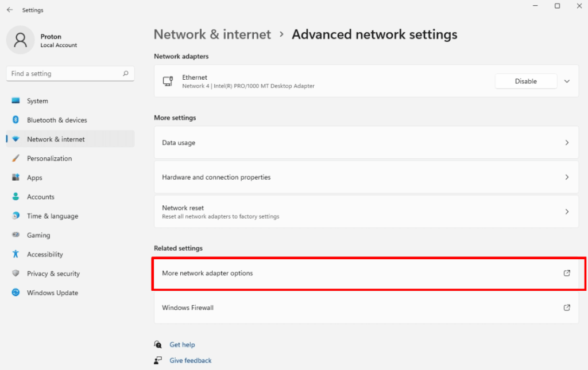Select Accounts in the sidebar

click(x=40, y=197)
